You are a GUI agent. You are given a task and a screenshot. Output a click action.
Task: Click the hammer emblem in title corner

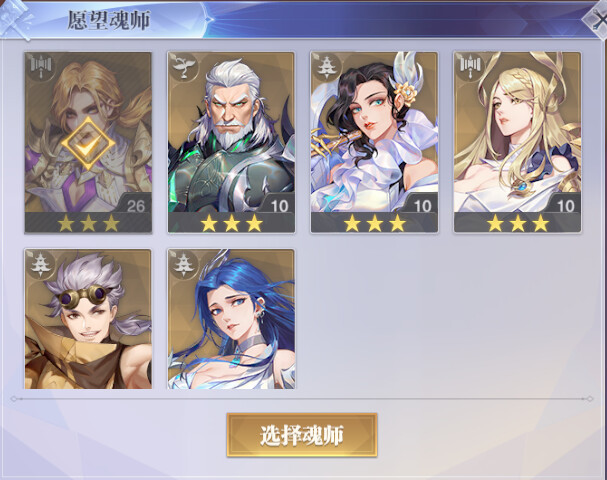point(15,19)
